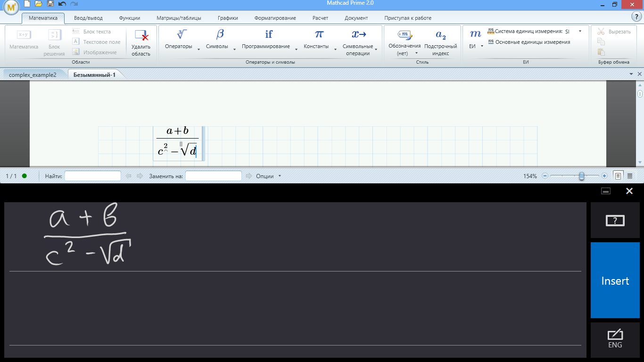Close the active document tab

point(640,74)
